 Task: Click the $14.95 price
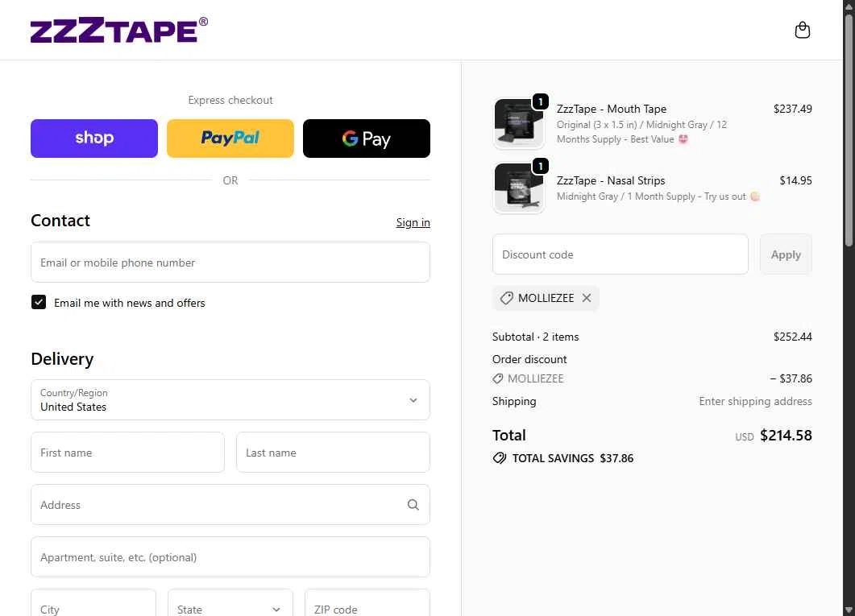pyautogui.click(x=795, y=180)
